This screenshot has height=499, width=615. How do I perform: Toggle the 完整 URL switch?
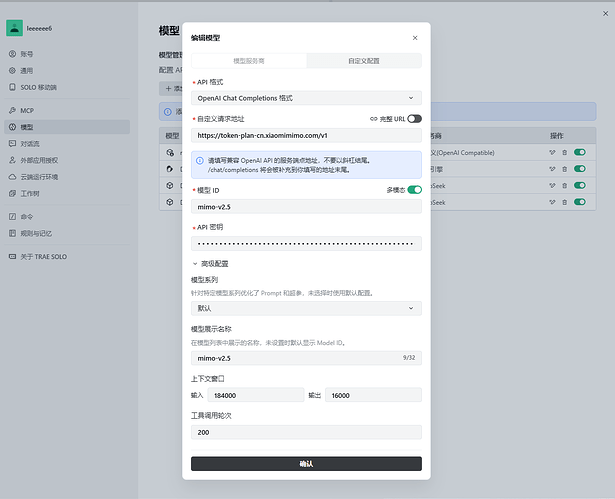pyautogui.click(x=414, y=118)
